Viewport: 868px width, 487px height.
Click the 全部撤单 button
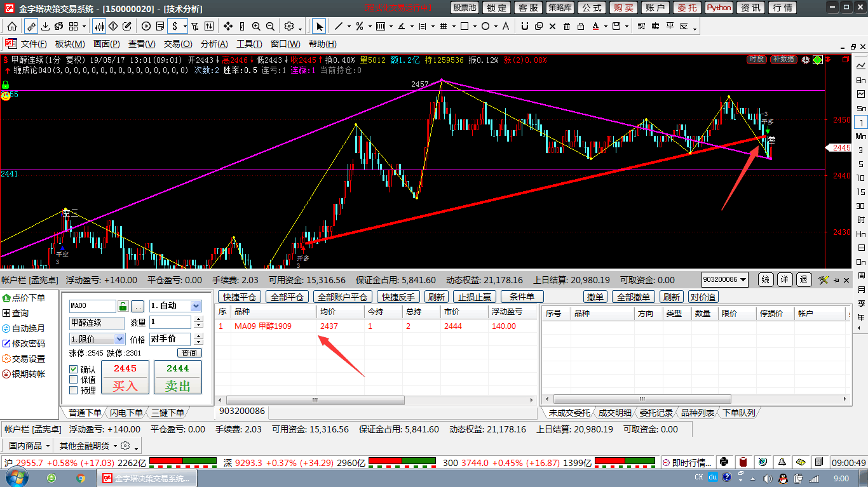coord(634,297)
